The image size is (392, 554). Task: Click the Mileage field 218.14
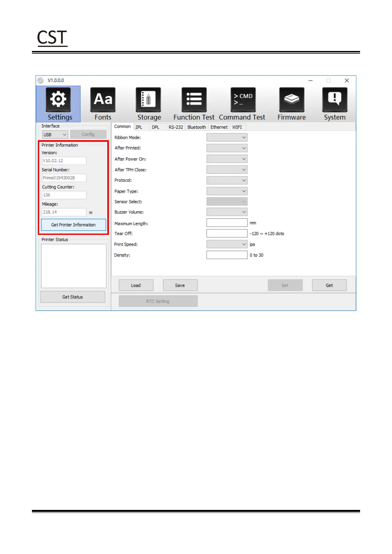[64, 212]
